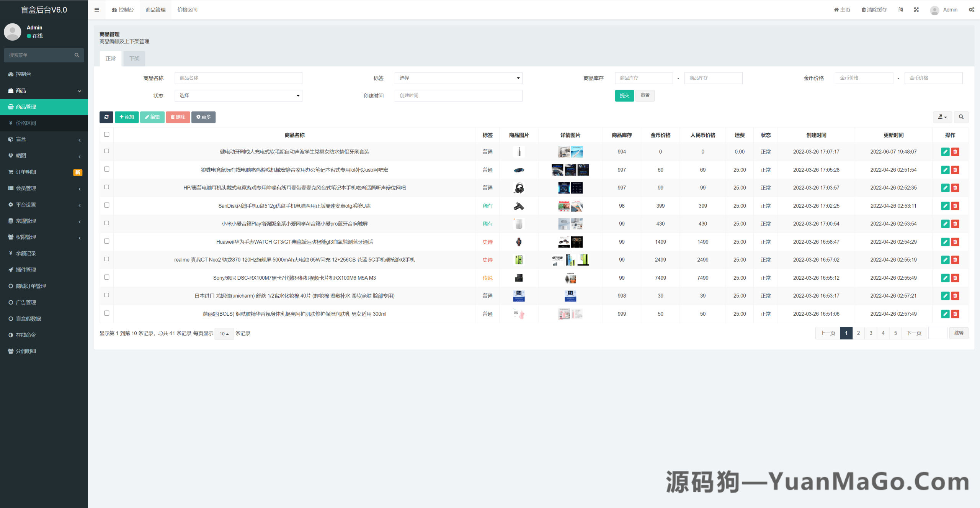This screenshot has height=508, width=980.
Task: Open fullscreen mode from the top toolbar
Action: [916, 10]
